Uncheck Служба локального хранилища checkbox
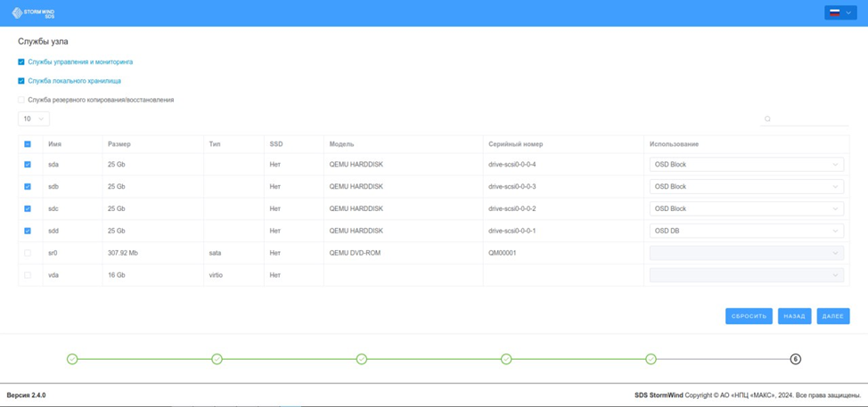Image resolution: width=868 pixels, height=407 pixels. tap(21, 81)
